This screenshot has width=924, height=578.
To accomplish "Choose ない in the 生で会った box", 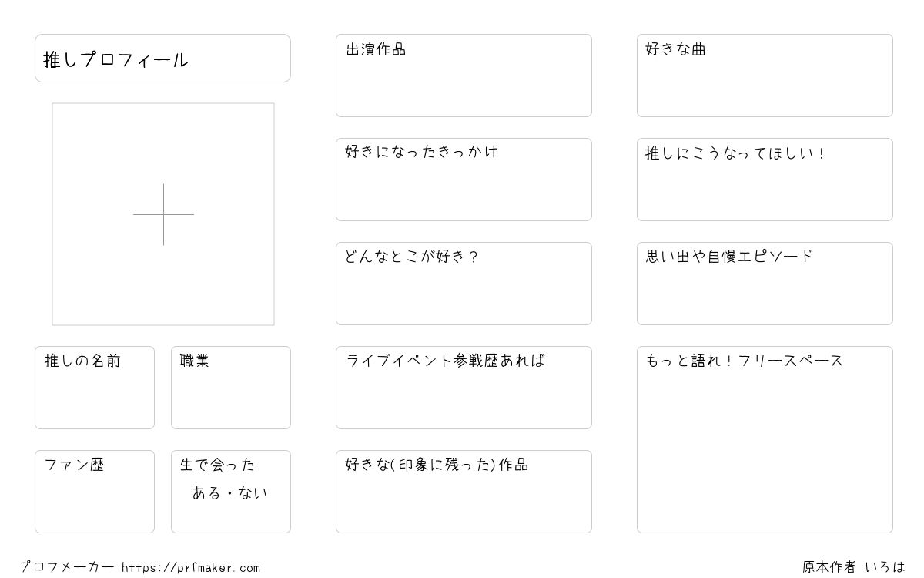I will (253, 493).
